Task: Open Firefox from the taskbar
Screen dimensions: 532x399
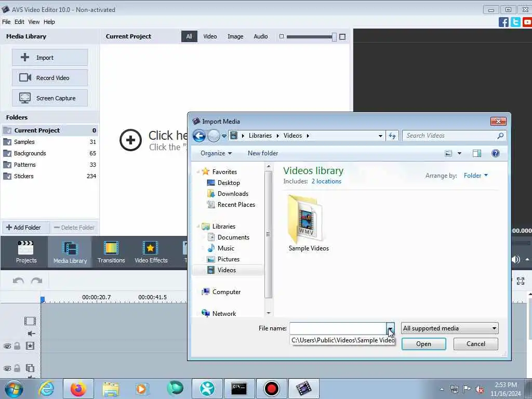Action: click(78, 389)
